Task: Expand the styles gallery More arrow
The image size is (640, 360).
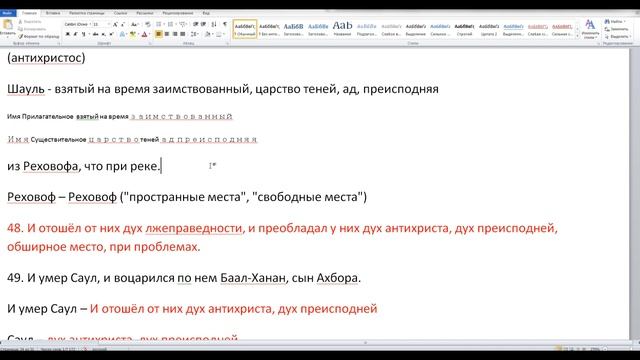Action: coord(577,36)
